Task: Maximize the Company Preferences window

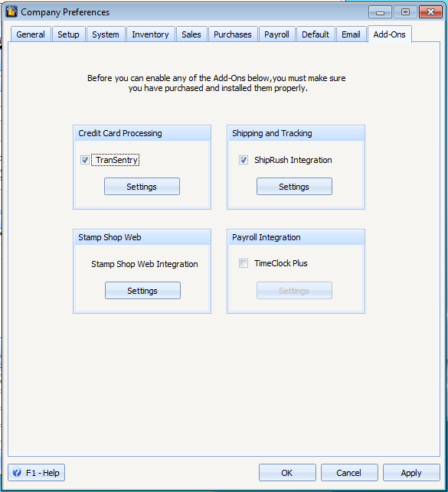Action: coord(405,12)
